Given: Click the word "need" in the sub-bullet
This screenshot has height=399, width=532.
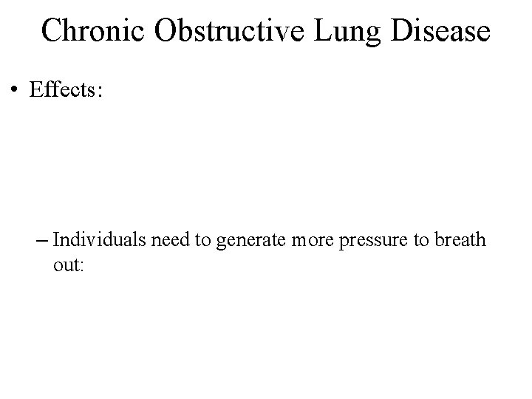Looking at the screenshot, I should click(x=171, y=239).
